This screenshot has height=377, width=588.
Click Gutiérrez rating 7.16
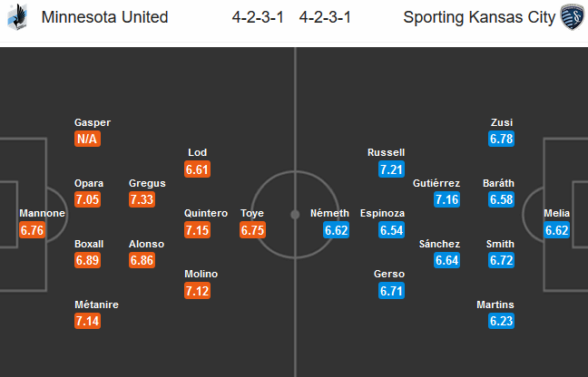pyautogui.click(x=447, y=199)
